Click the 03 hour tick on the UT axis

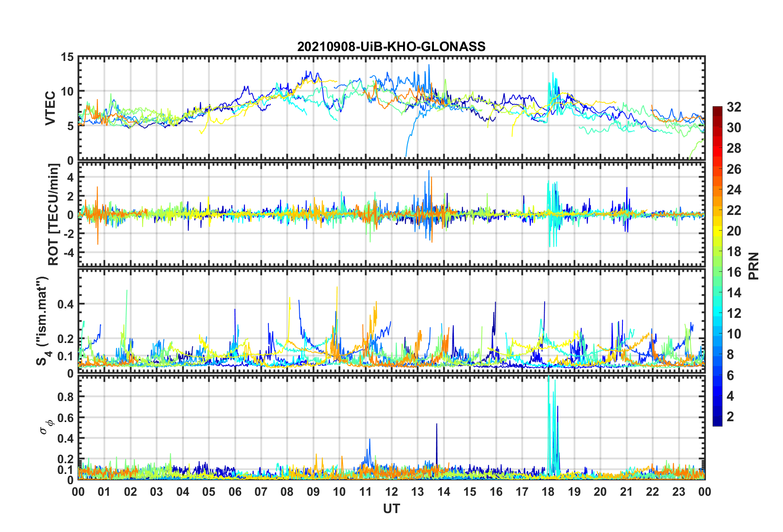click(156, 492)
